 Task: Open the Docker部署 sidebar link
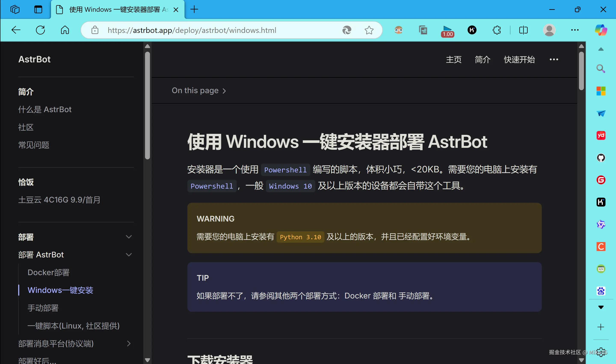pyautogui.click(x=48, y=273)
